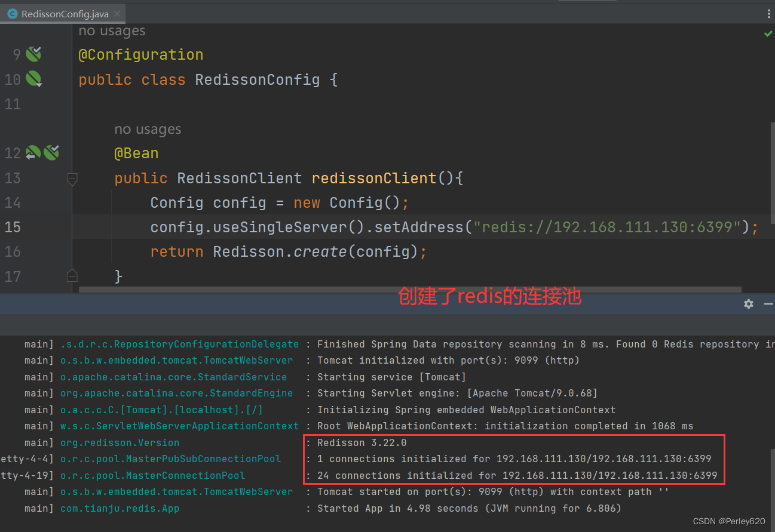Click line number 11 in gutter
The image size is (775, 532).
click(13, 104)
